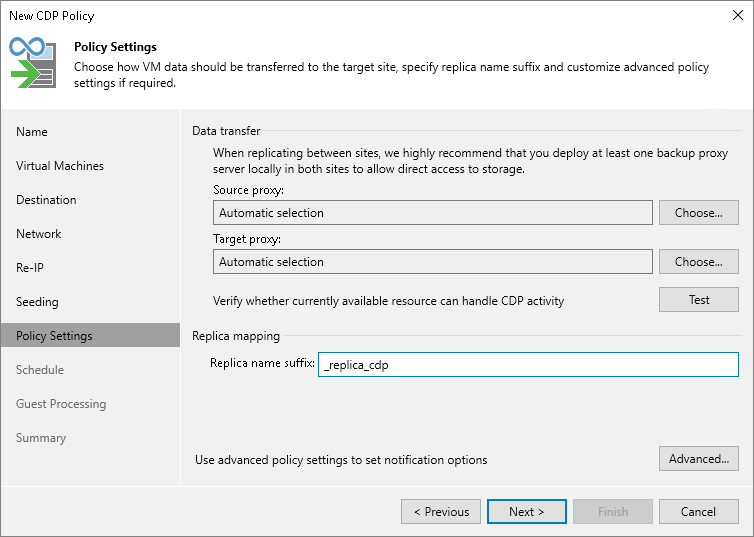Open Advanced policy settings
Image resolution: width=754 pixels, height=537 pixels.
699,459
